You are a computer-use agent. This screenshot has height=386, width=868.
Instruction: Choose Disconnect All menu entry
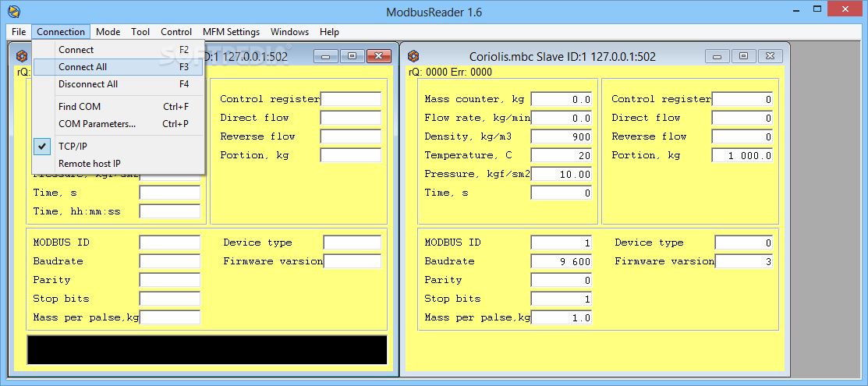[119, 84]
